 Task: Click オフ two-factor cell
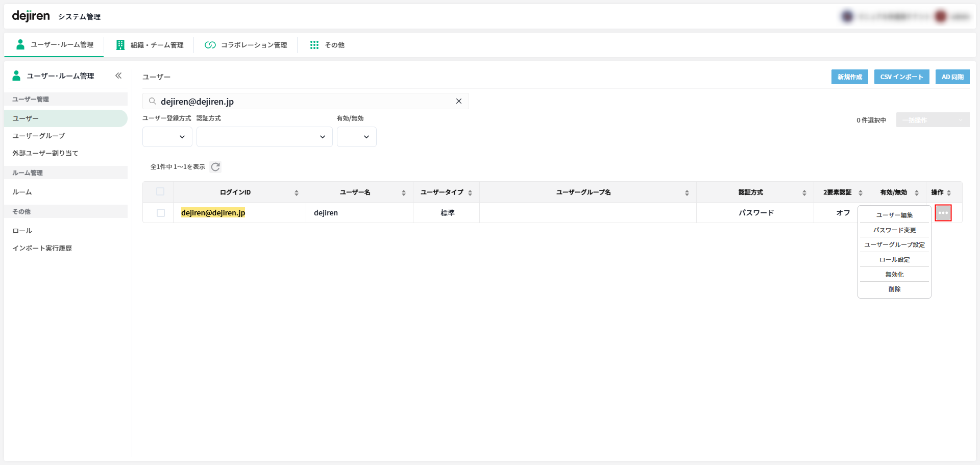[x=843, y=213]
